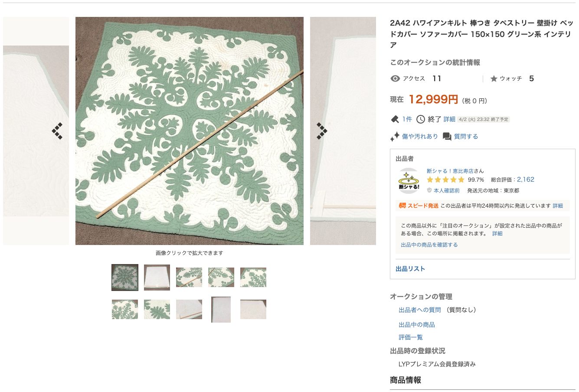Click the previous image arrow on carousel
579x392 pixels.
point(57,131)
